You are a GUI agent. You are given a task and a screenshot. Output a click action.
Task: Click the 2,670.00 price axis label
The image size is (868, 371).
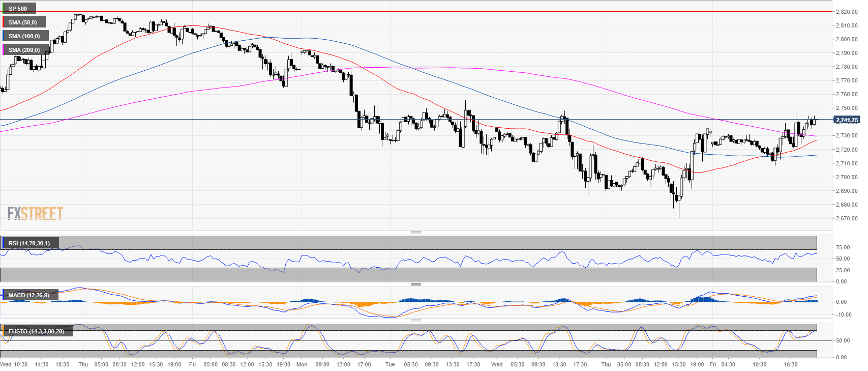[846, 218]
